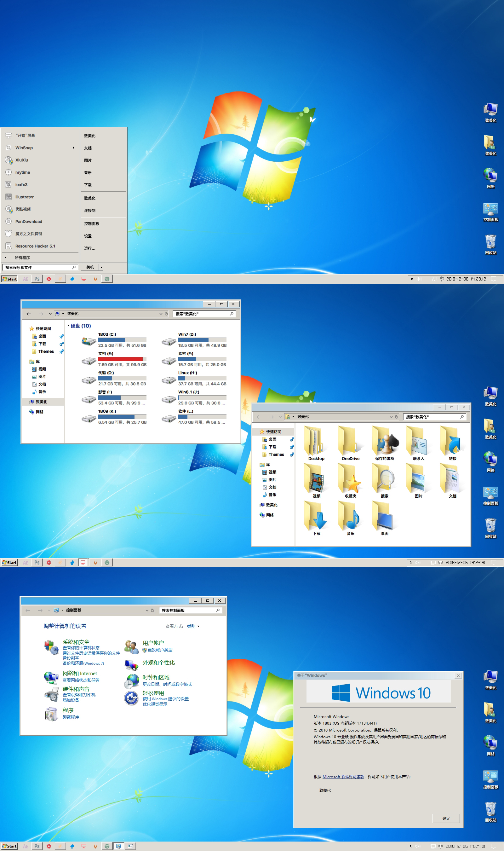Screen dimensions: 504x851
Task: Click the usage bar of 影音 (I:)
Action: (x=122, y=397)
